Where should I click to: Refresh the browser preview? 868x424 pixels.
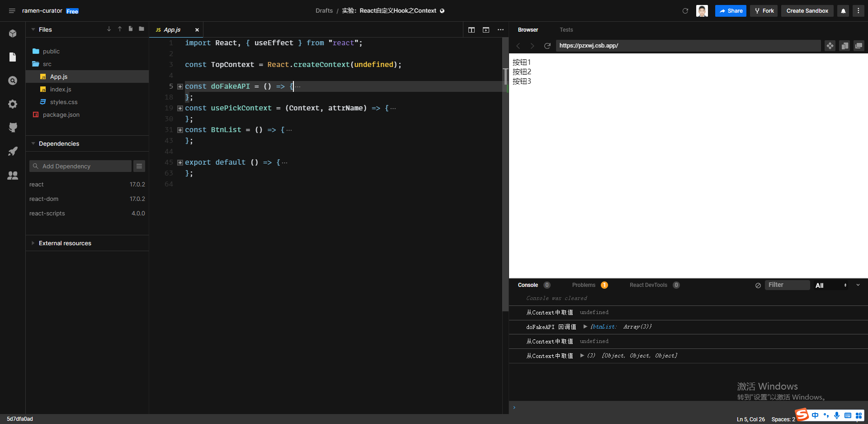(547, 46)
